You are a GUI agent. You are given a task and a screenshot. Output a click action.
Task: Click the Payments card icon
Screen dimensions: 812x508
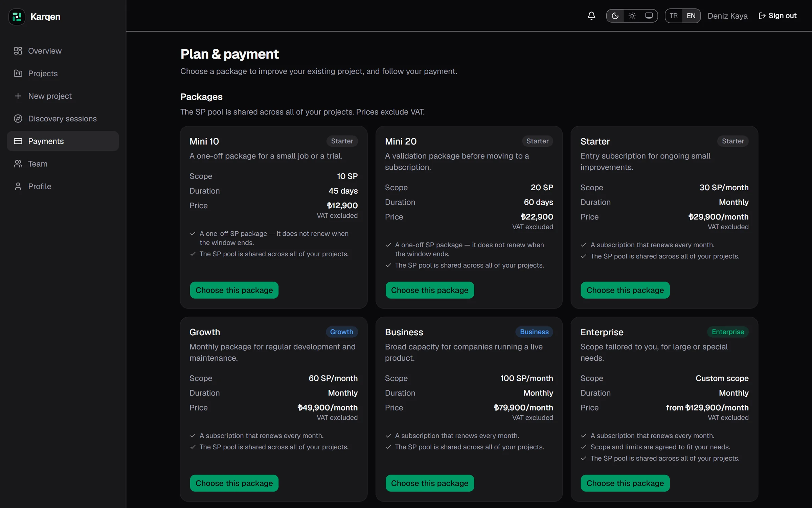pyautogui.click(x=18, y=141)
